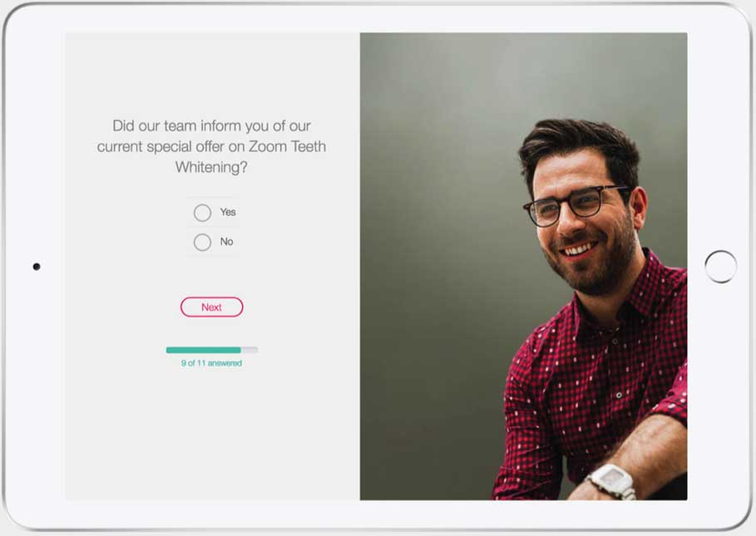Tap the iPad home button
756x536 pixels.
pyautogui.click(x=720, y=266)
